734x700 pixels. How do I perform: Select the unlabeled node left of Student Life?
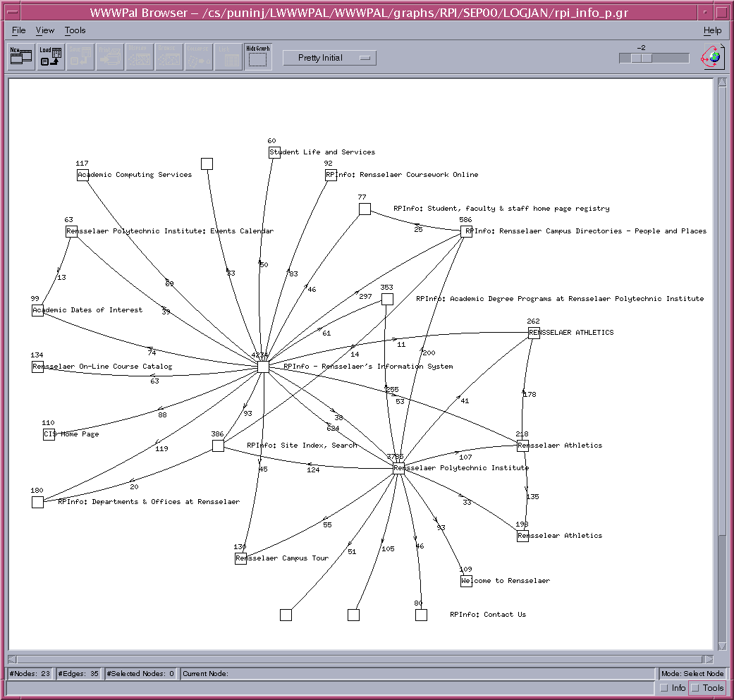[207, 164]
